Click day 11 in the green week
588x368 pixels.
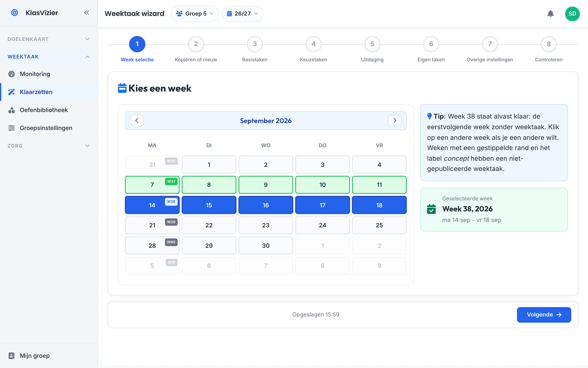379,185
